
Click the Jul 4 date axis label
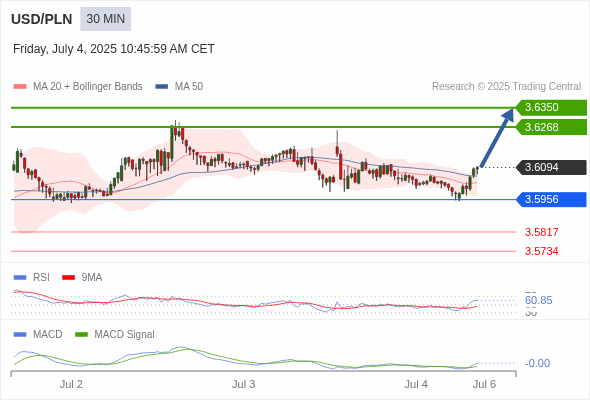(416, 385)
